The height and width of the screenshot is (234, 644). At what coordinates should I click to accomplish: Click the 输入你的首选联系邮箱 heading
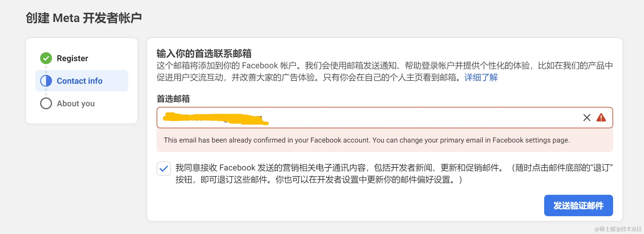coord(204,53)
